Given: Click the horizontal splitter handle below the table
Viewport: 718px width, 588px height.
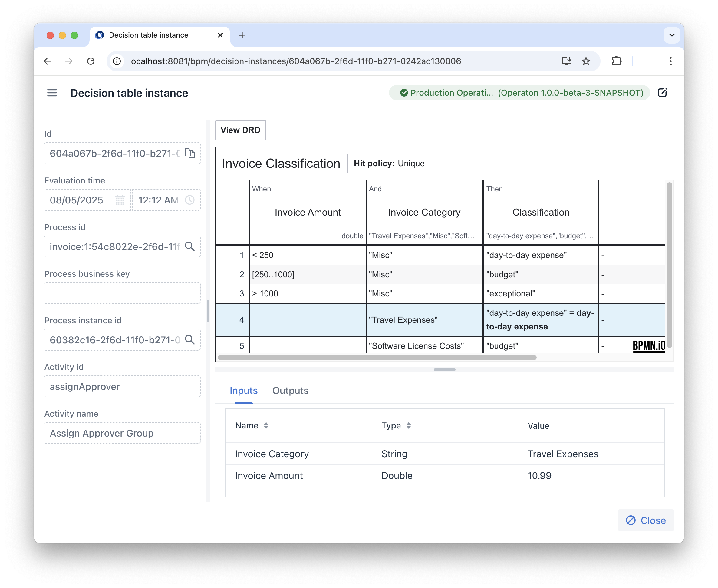Looking at the screenshot, I should (444, 369).
